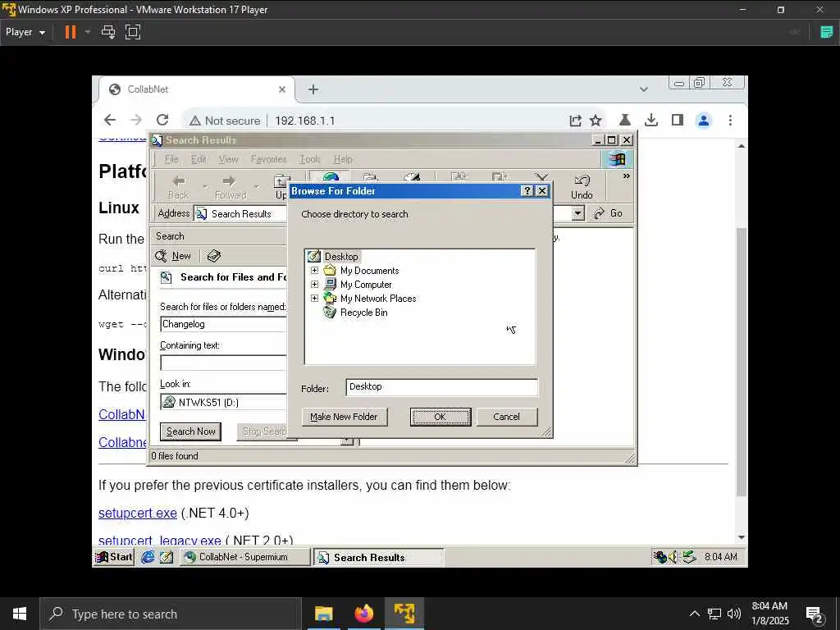Click Cancel in Browse For Folder dialog
Image resolution: width=840 pixels, height=630 pixels.
tap(506, 417)
